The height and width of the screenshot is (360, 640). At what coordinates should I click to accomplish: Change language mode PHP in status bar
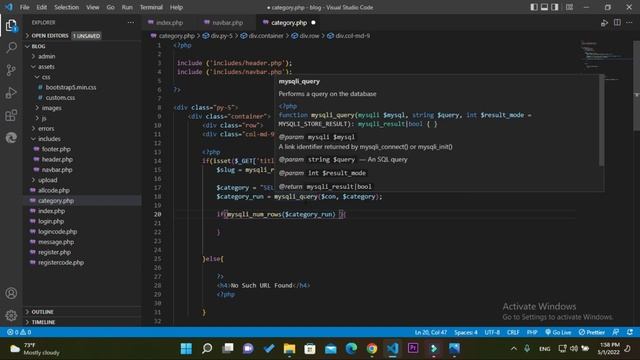pos(532,332)
